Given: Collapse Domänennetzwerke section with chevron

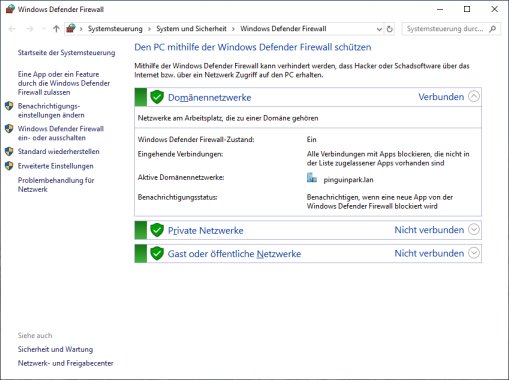Looking at the screenshot, I should click(474, 97).
